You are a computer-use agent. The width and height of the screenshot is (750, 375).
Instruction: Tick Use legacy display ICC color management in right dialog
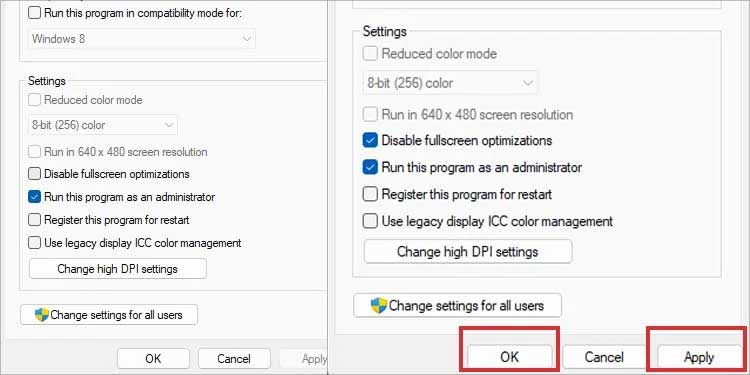pos(370,221)
